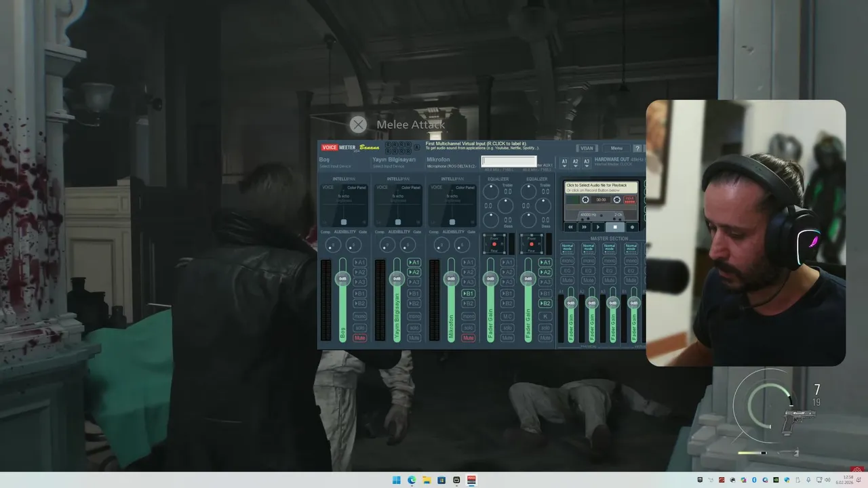Click second virtual input Treble knob

coord(528,191)
